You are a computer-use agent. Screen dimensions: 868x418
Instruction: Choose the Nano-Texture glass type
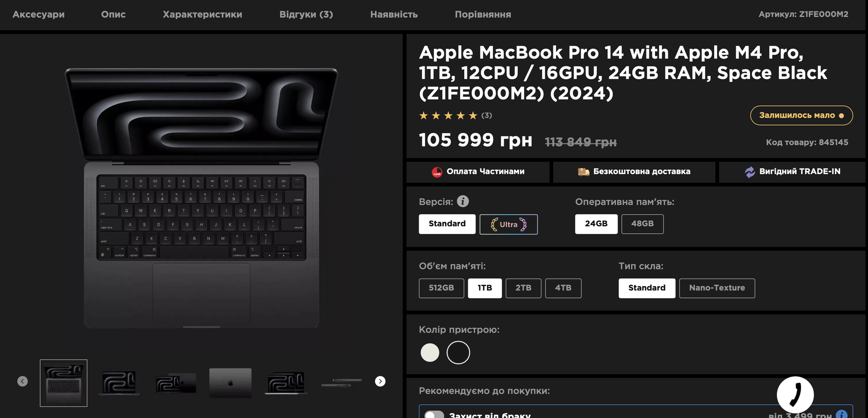point(717,288)
